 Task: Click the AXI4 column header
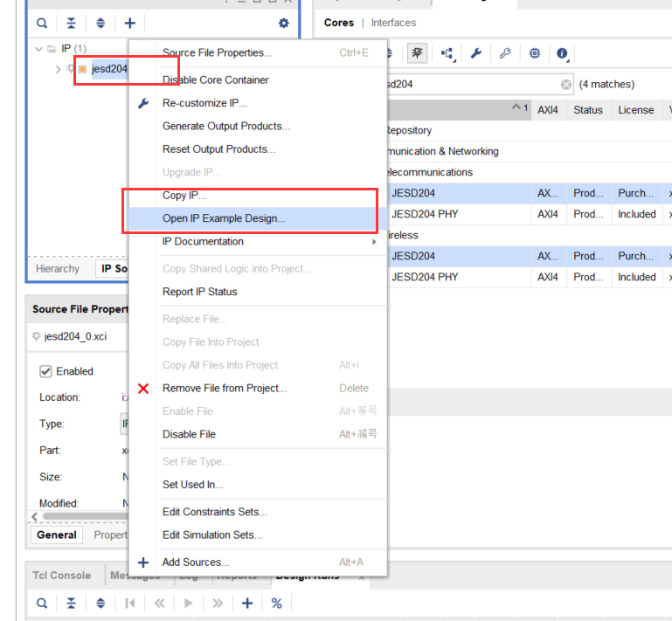[548, 111]
